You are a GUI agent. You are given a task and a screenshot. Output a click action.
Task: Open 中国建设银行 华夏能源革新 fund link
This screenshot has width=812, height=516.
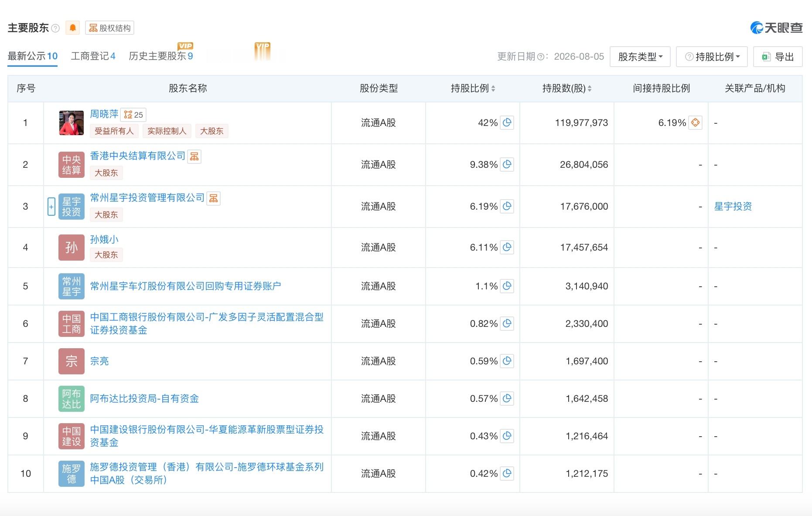point(207,436)
